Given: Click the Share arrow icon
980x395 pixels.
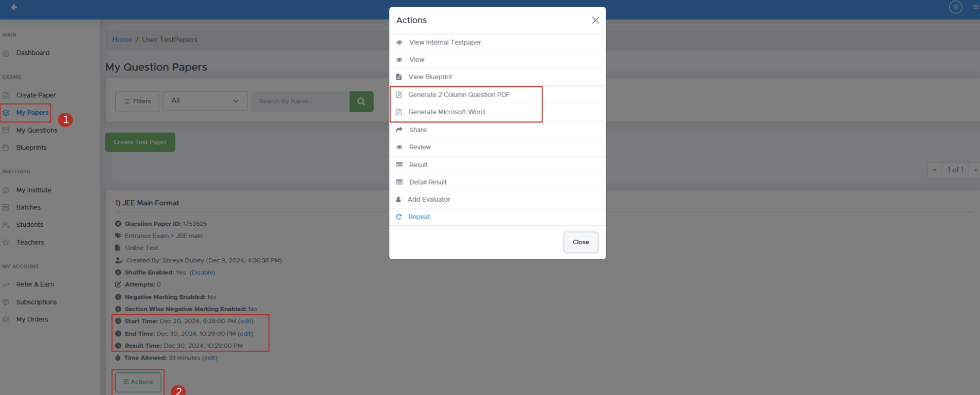Looking at the screenshot, I should click(x=399, y=130).
